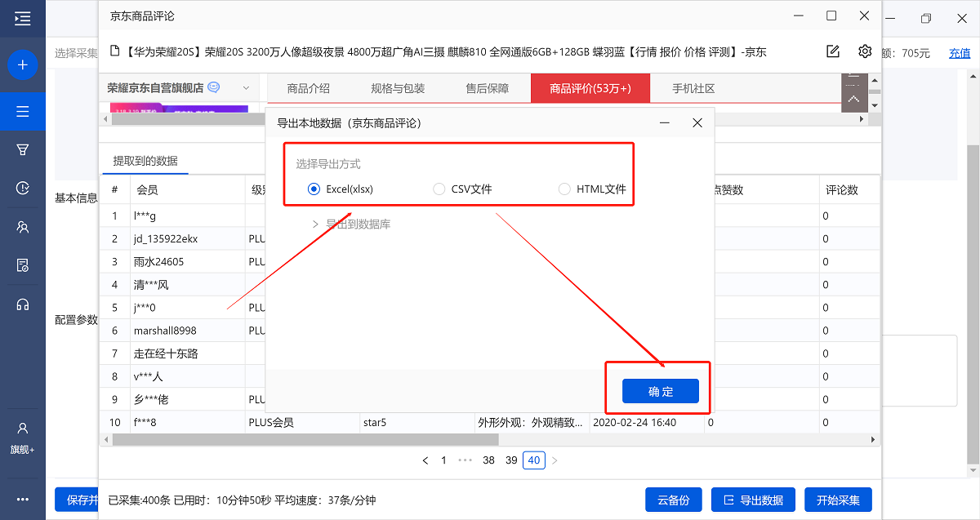Close the 京东商品评论 window
Image resolution: width=980 pixels, height=520 pixels.
(x=864, y=16)
